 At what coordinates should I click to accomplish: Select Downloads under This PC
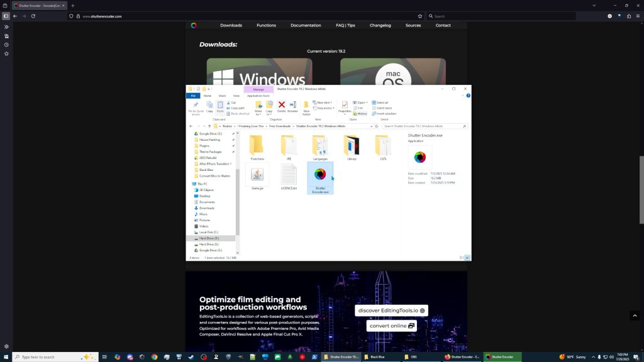tap(206, 208)
